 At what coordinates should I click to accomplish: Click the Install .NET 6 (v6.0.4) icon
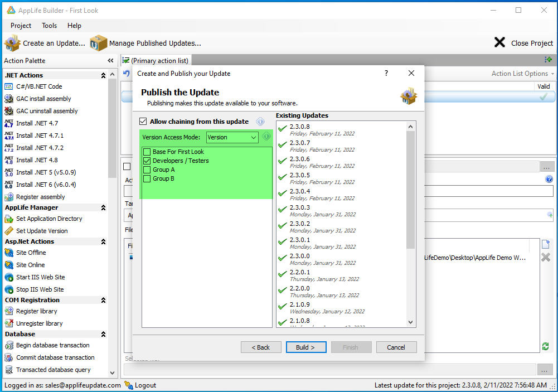(9, 185)
